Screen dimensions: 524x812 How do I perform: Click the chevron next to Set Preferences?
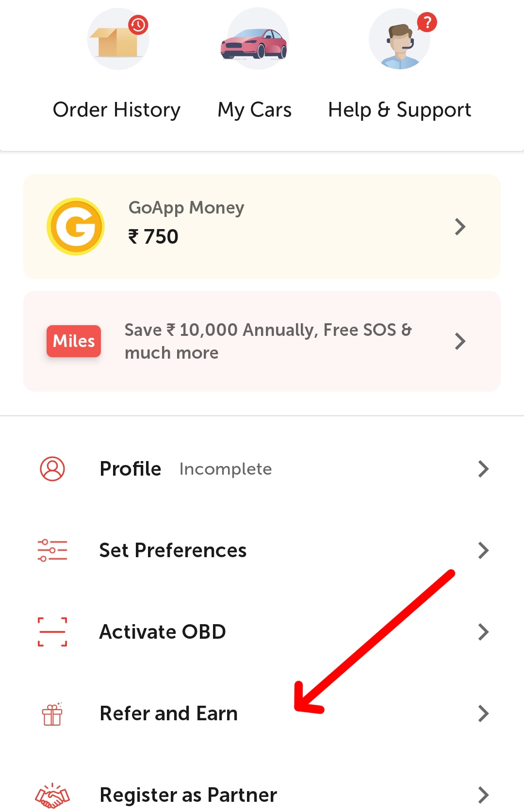(483, 550)
